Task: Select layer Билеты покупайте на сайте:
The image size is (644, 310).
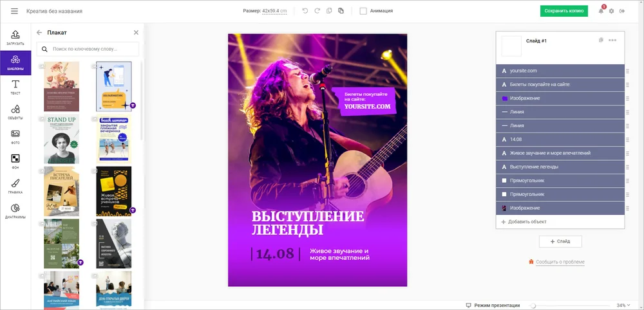Action: pos(560,84)
